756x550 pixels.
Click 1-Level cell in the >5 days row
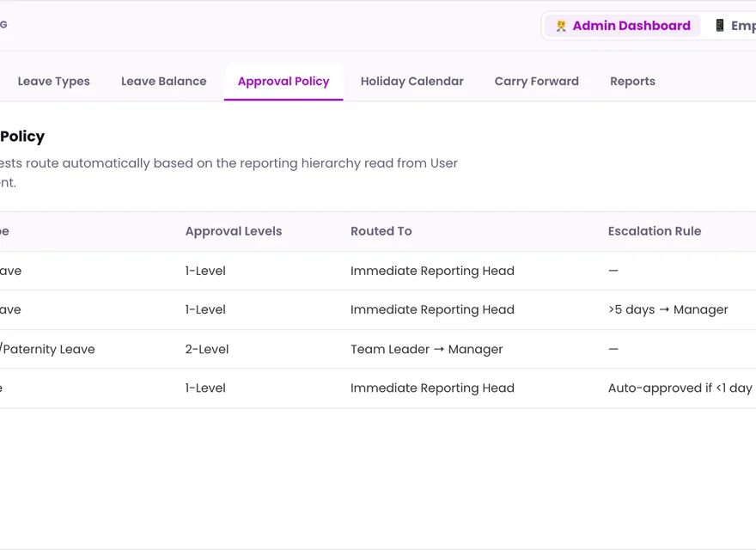tap(205, 309)
